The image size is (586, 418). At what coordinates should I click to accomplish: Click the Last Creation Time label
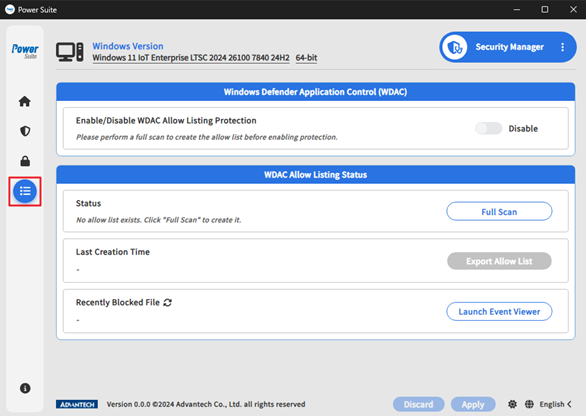click(112, 252)
